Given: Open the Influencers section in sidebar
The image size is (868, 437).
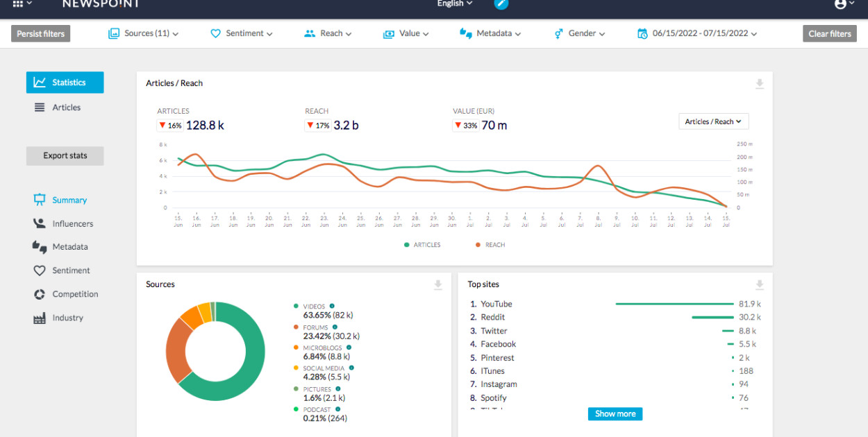Looking at the screenshot, I should click(x=72, y=223).
